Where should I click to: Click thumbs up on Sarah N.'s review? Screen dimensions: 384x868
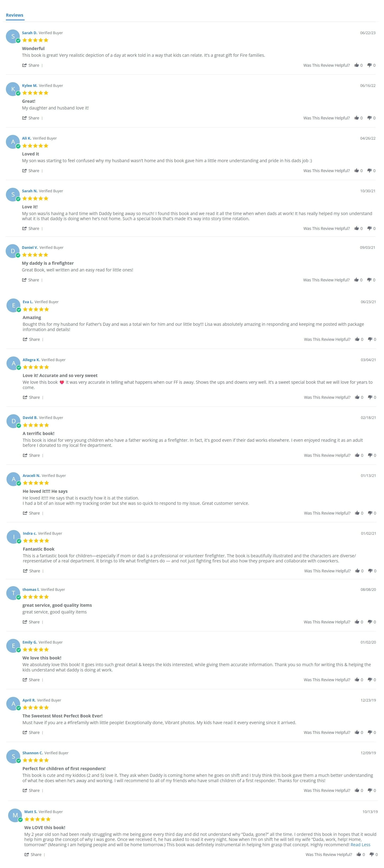coord(356,228)
